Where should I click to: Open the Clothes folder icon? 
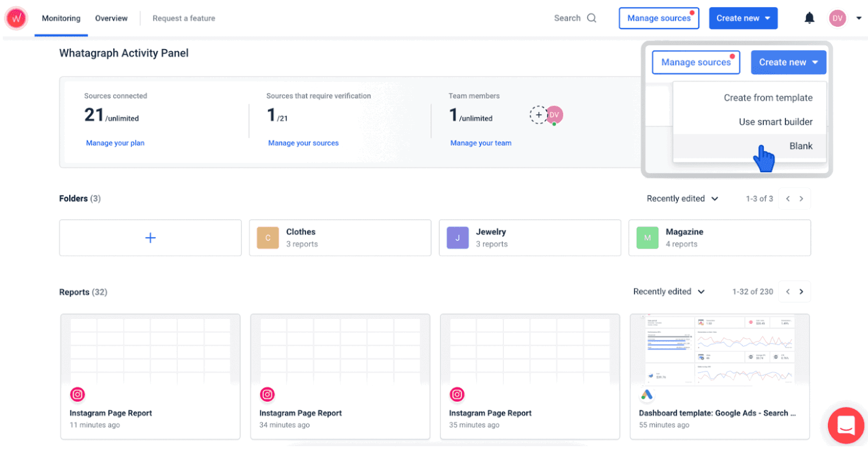268,238
